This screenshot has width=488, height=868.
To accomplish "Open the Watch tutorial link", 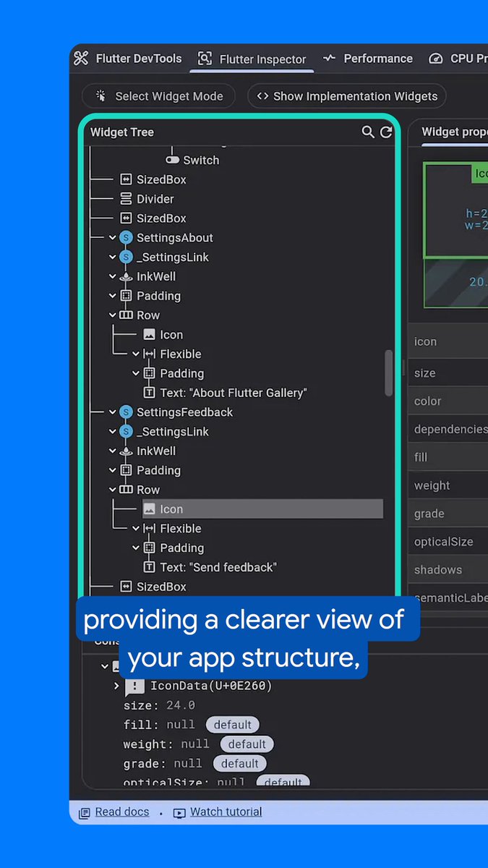I will pyautogui.click(x=226, y=812).
